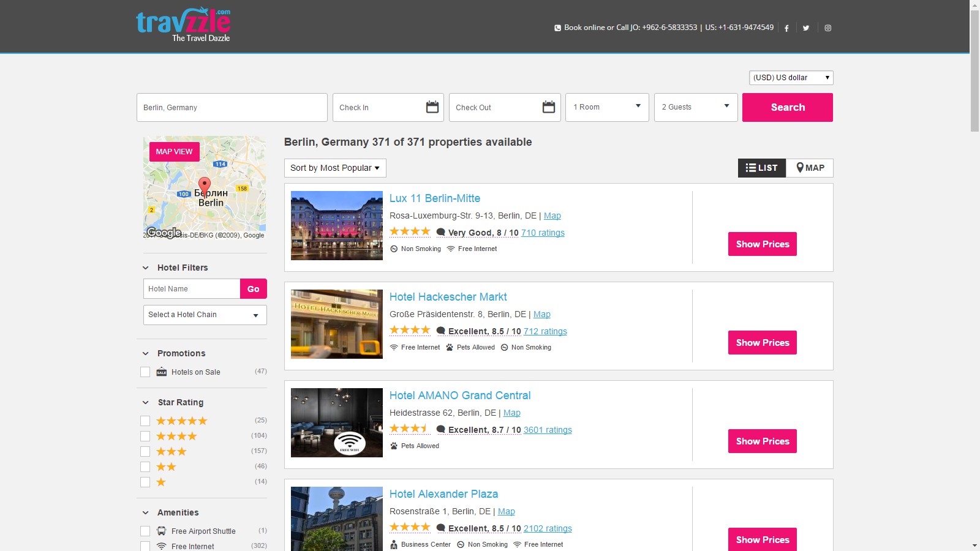Click the Hotel Name filter field
Screen dimensions: 980x551
(x=192, y=289)
